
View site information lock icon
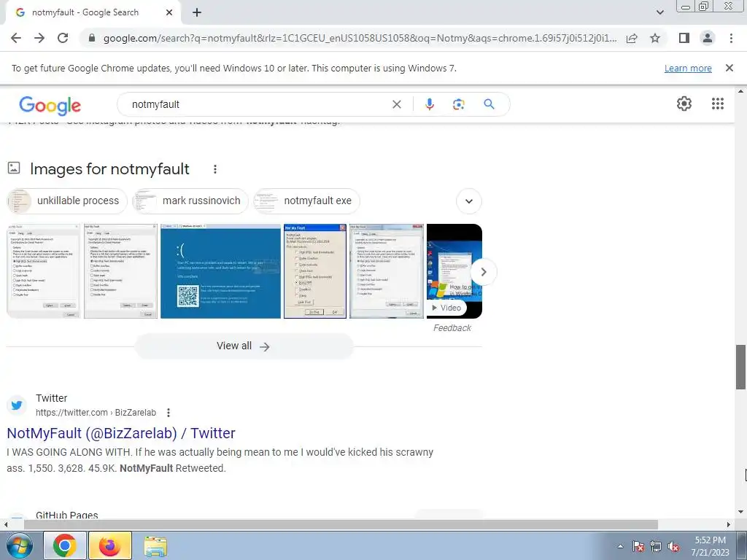[x=92, y=38]
